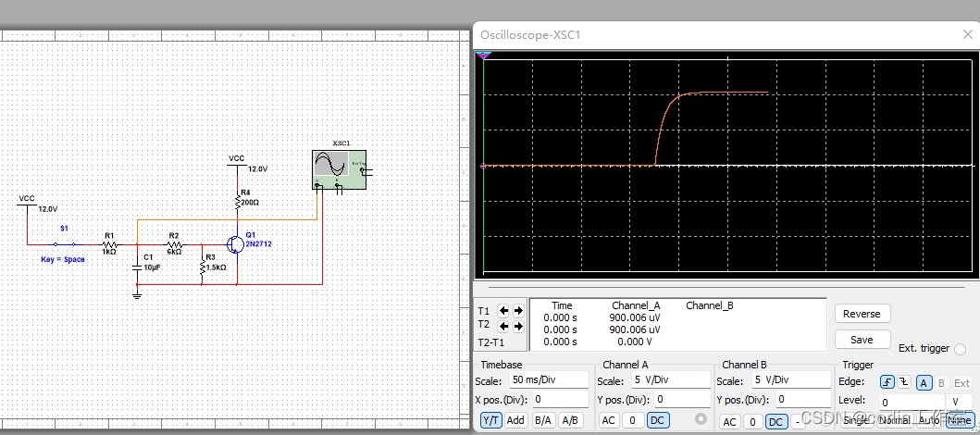Screen dimensions: 980x435
Task: Click the VCC source above R4
Action: [x=237, y=164]
